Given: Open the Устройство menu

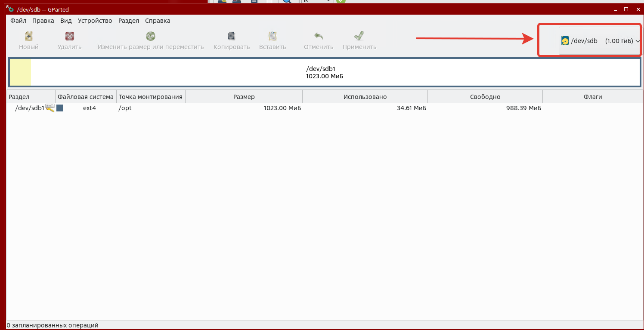Looking at the screenshot, I should pos(95,21).
